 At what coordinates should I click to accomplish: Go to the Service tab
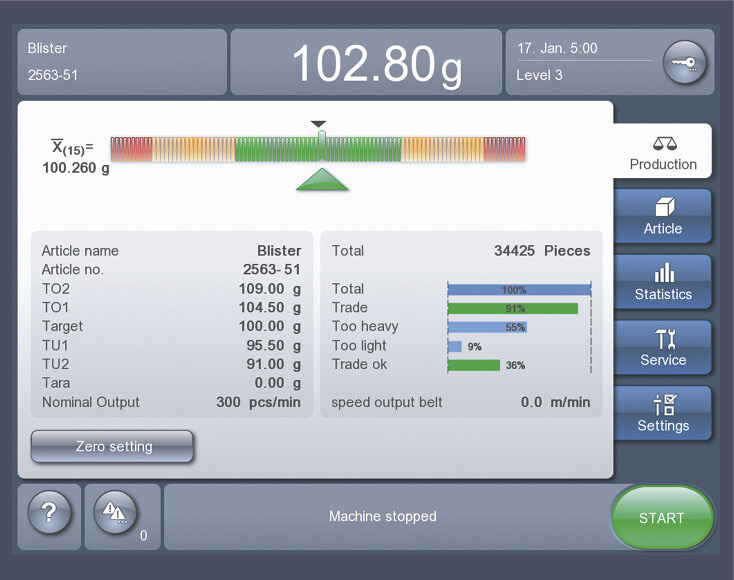click(663, 347)
